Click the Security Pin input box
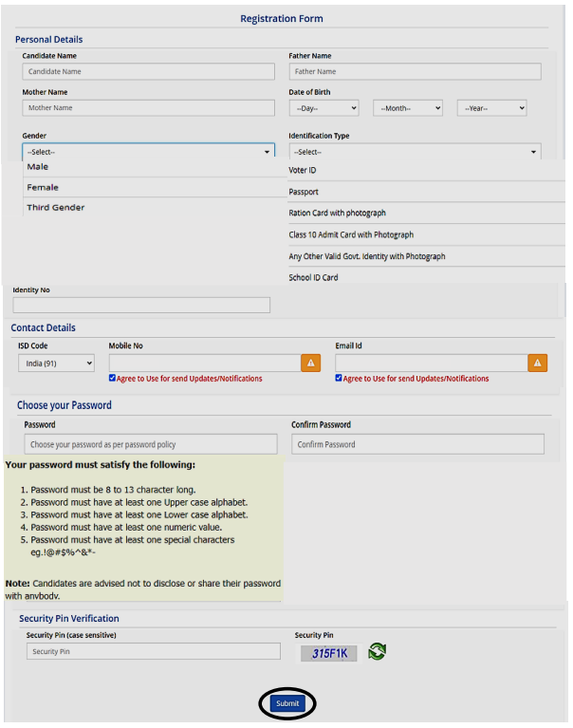This screenshot has height=728, width=573. click(153, 652)
